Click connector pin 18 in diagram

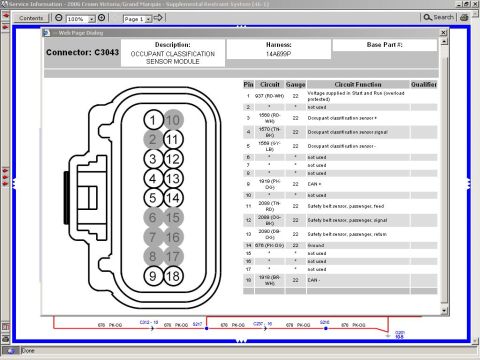pyautogui.click(x=173, y=276)
